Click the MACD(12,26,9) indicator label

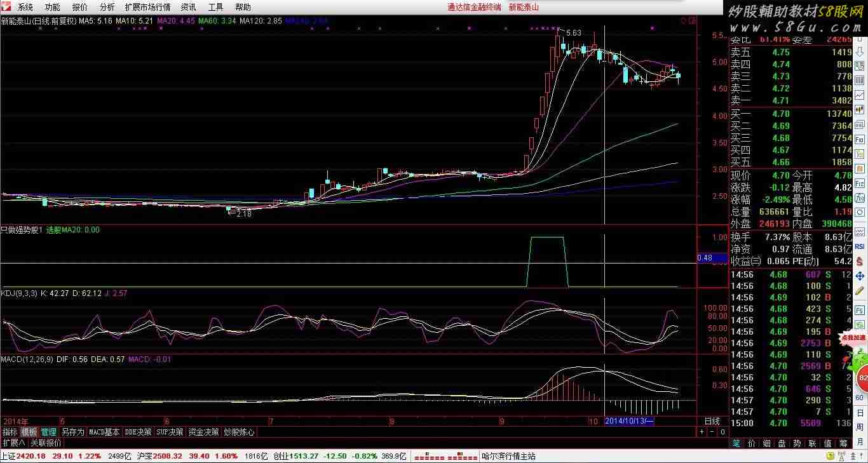click(x=26, y=359)
